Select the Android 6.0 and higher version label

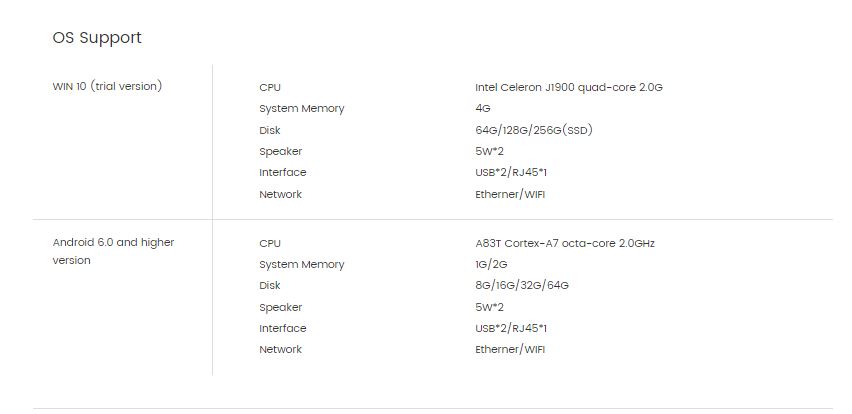113,251
